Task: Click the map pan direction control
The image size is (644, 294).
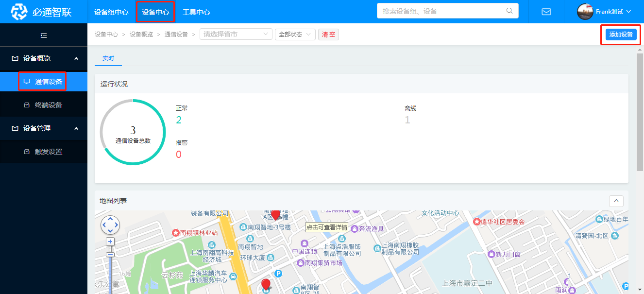Action: tap(110, 225)
